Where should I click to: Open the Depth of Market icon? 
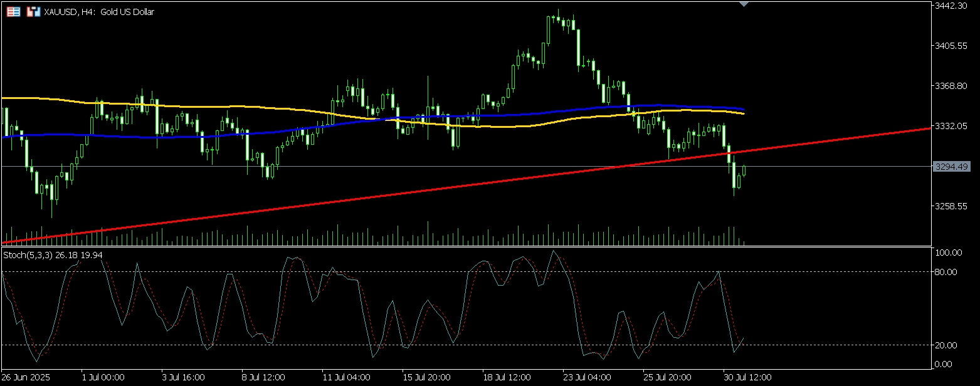[34, 12]
